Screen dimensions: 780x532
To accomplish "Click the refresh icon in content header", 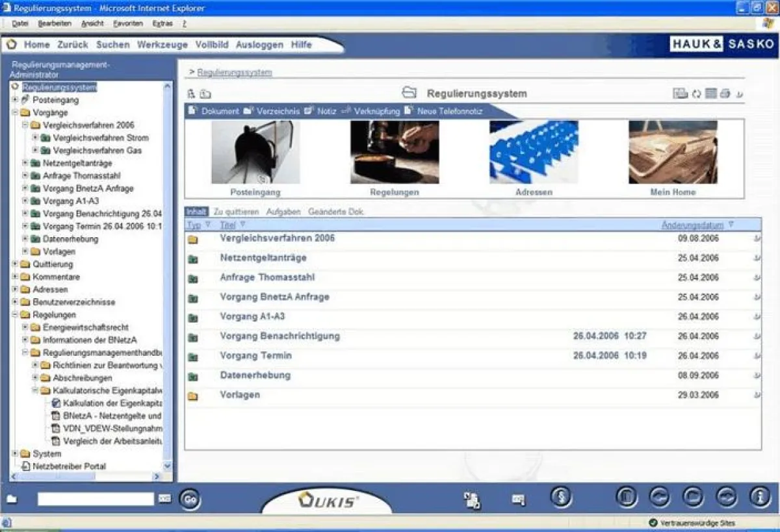I will (696, 94).
